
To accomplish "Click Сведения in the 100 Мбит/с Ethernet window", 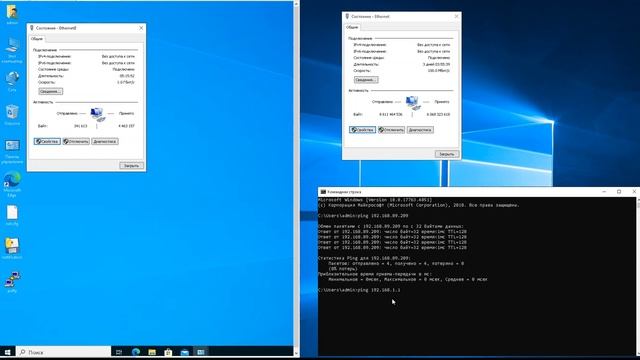I will pyautogui.click(x=366, y=80).
